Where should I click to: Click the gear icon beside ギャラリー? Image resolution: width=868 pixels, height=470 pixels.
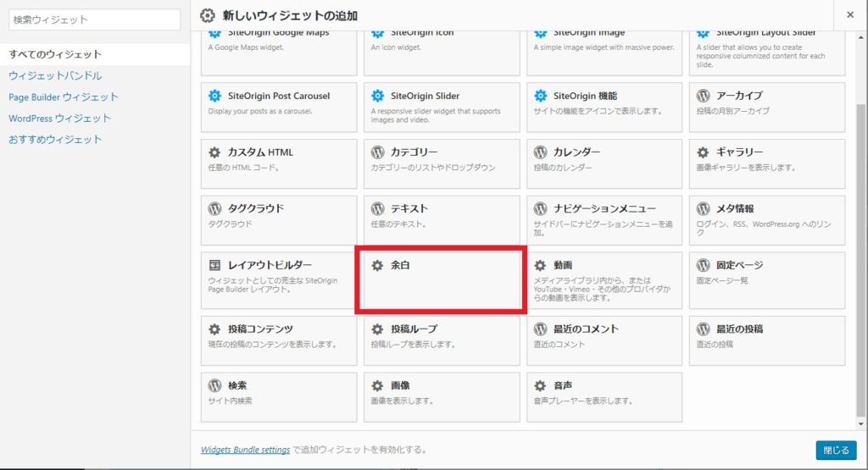click(703, 152)
